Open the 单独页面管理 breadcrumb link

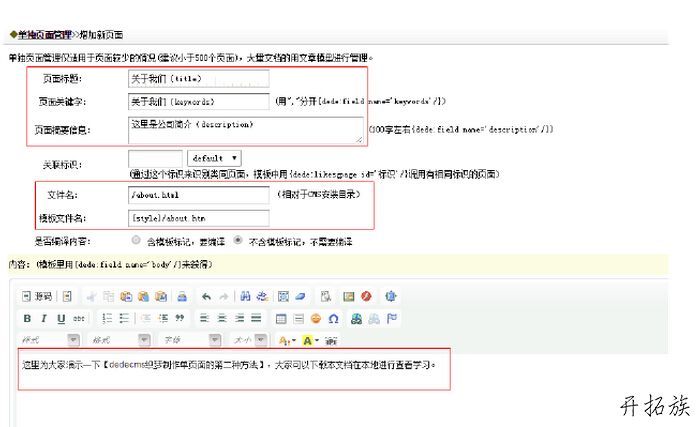[x=45, y=35]
